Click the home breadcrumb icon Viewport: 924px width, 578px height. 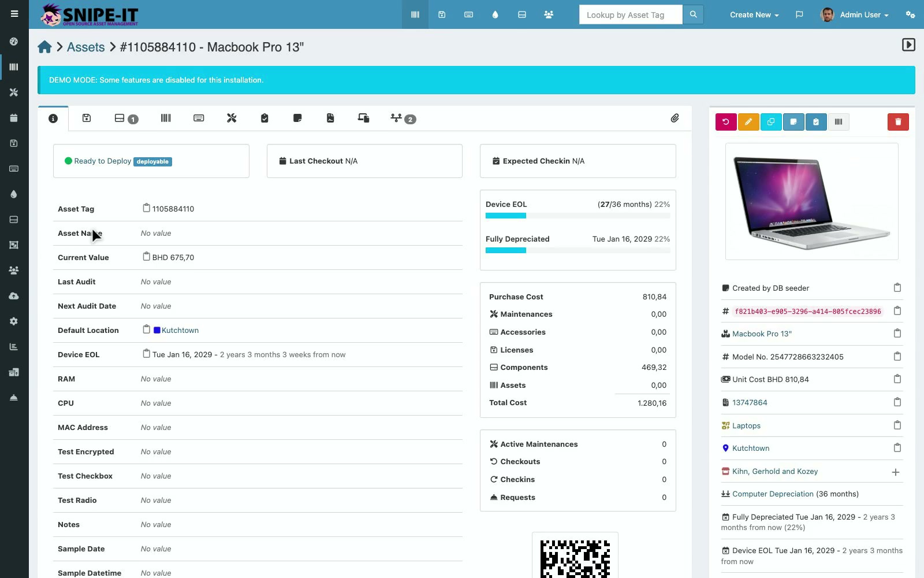[45, 47]
